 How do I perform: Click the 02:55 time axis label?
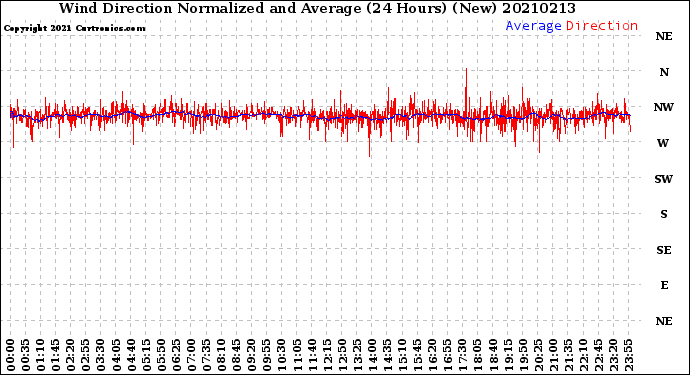[x=86, y=355]
